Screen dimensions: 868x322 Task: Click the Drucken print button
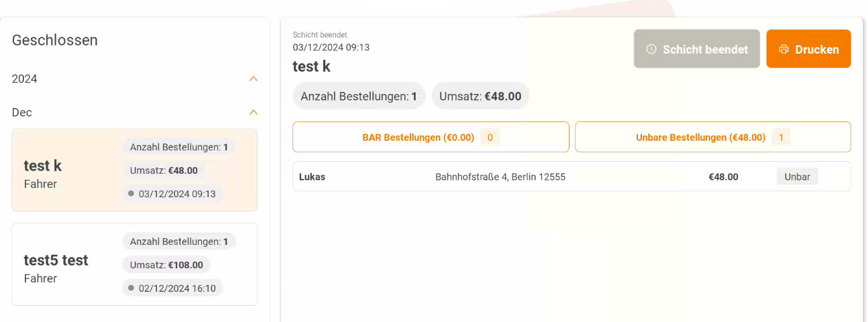click(808, 49)
